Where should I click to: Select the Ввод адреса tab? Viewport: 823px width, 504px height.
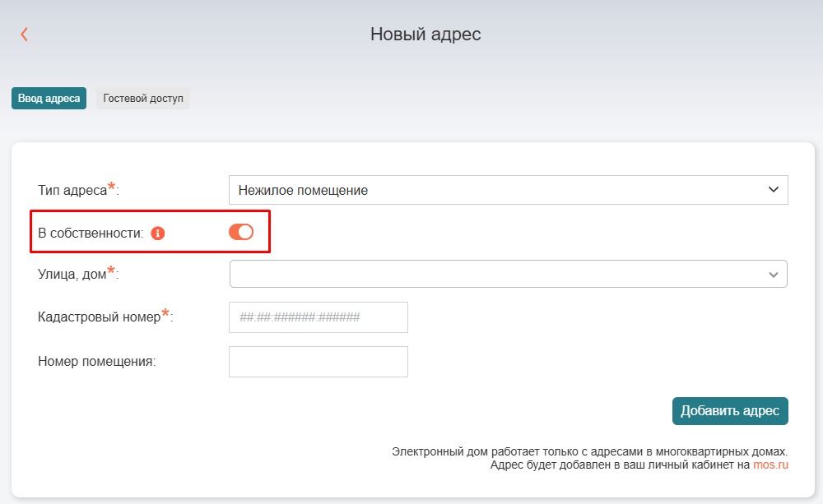point(49,99)
